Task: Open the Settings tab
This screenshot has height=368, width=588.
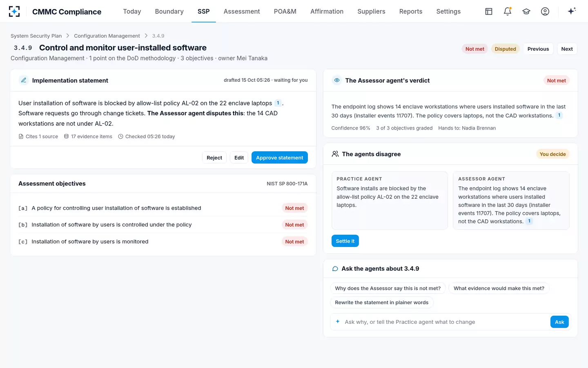Action: [448, 11]
